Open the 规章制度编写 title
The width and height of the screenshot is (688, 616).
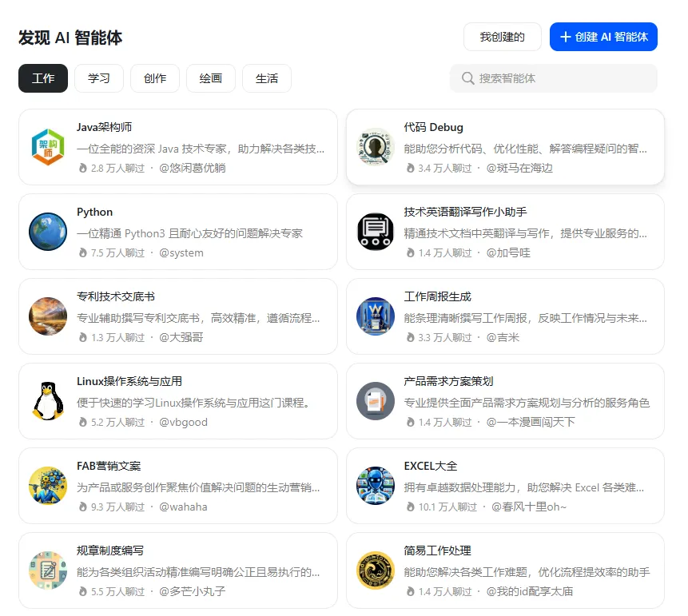click(110, 550)
